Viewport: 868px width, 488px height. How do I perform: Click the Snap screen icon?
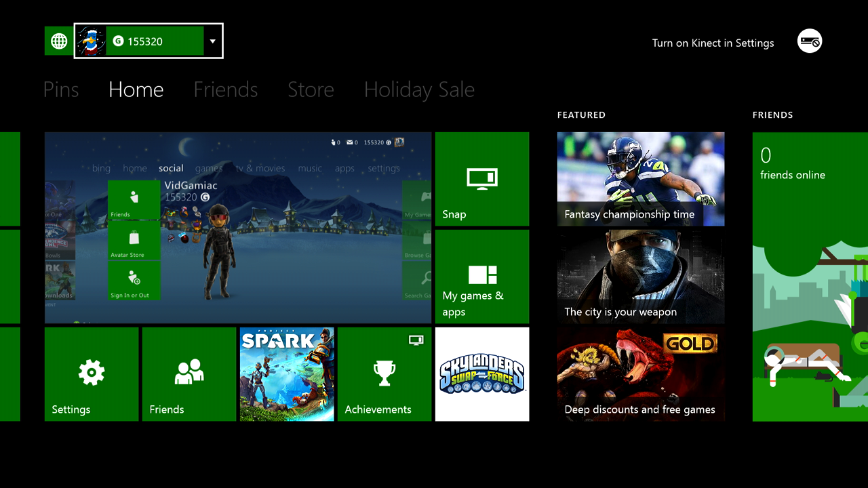coord(482,178)
